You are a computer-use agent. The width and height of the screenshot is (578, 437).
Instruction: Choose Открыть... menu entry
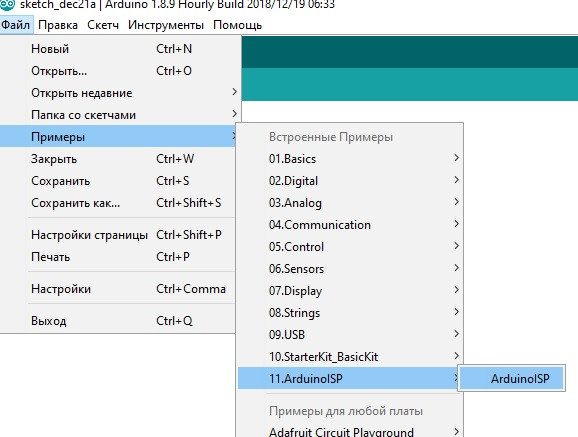click(x=117, y=71)
